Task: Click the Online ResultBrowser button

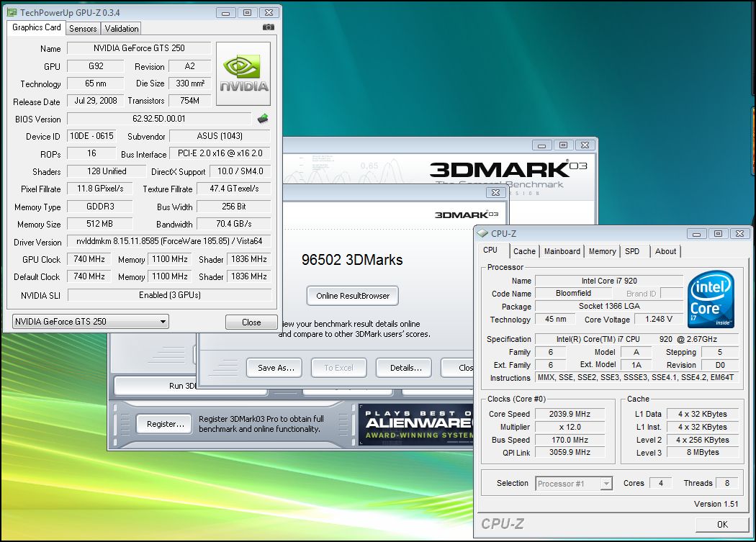Action: pos(353,296)
